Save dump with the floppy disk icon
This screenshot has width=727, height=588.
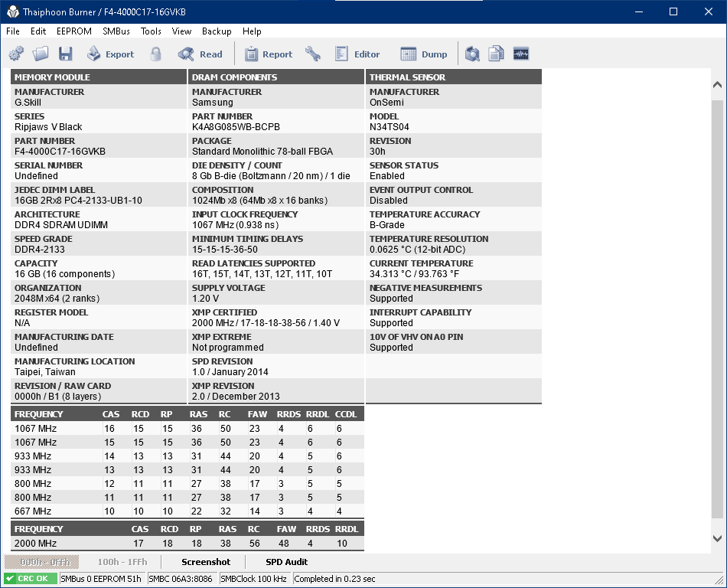point(65,54)
